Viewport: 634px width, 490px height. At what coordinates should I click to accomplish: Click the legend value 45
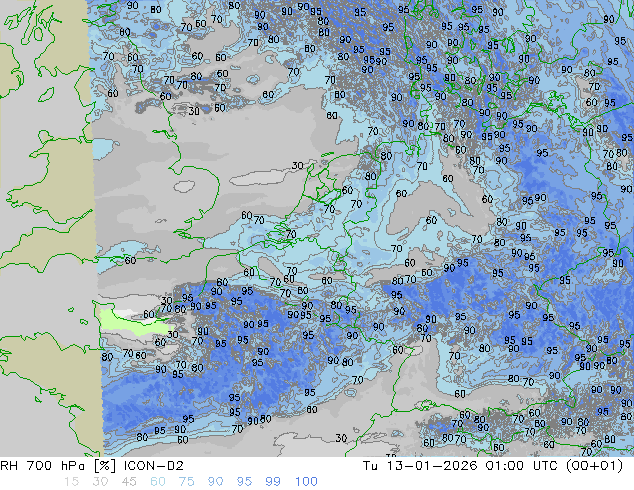click(129, 482)
